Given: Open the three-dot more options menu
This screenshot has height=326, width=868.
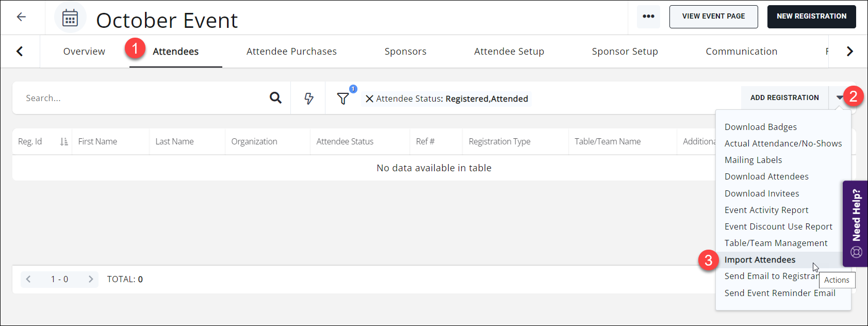Looking at the screenshot, I should [648, 17].
